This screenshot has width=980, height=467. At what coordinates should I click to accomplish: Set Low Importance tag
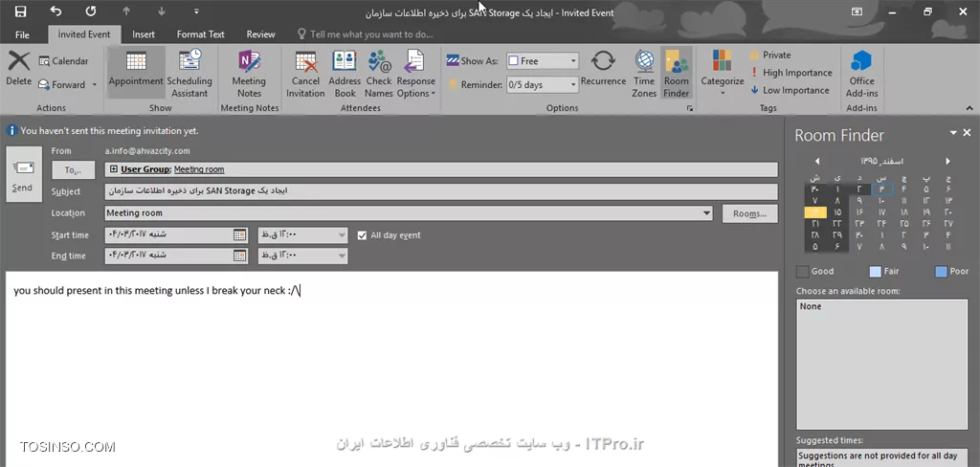790,90
